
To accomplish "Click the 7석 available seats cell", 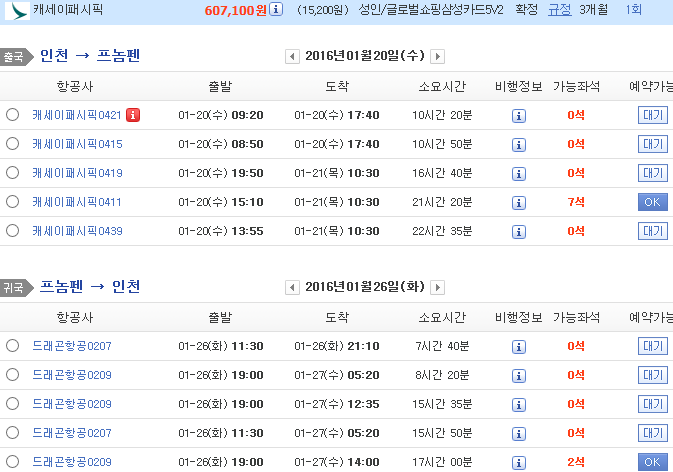I will pos(576,202).
